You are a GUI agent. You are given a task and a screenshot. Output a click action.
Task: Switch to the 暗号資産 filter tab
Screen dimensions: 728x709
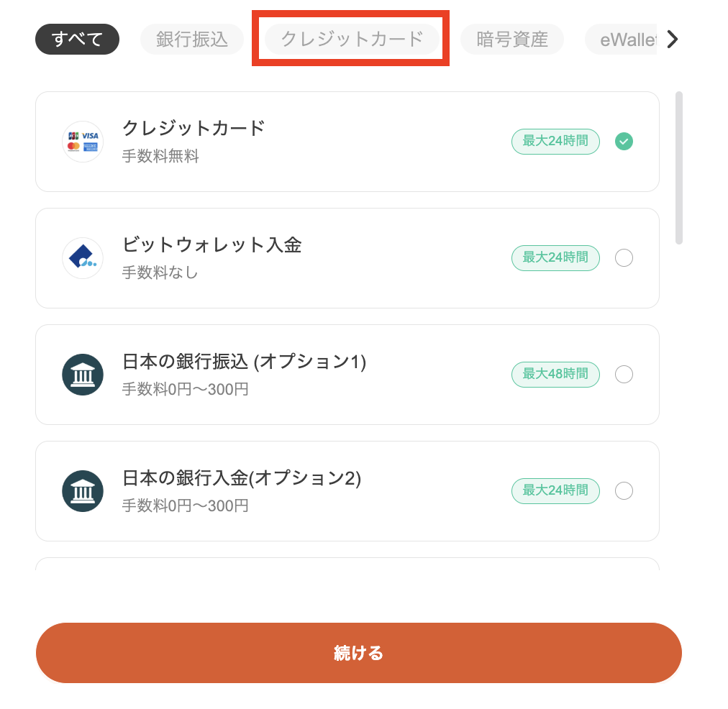(512, 40)
